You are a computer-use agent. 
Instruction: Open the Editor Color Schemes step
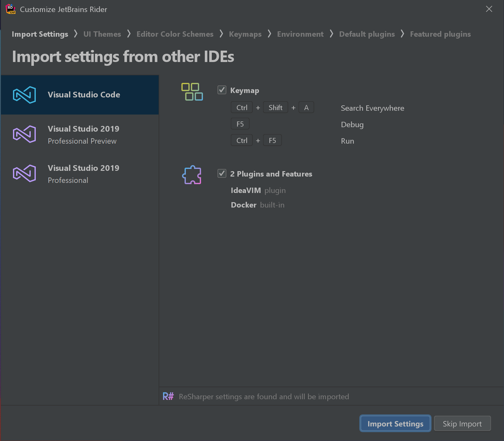[x=175, y=34]
